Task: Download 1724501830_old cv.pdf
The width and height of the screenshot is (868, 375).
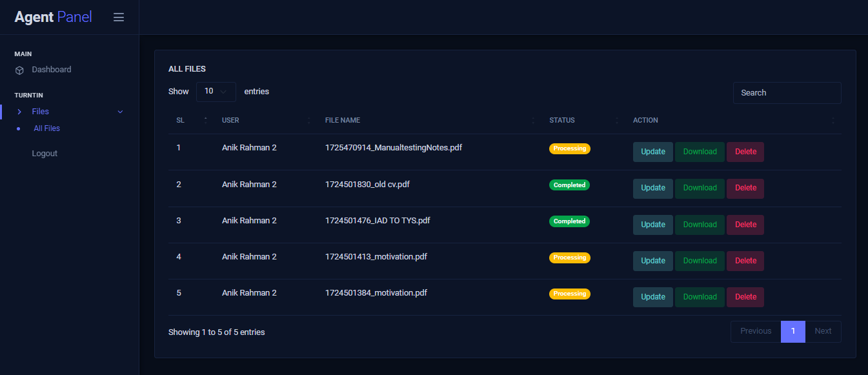Action: [700, 188]
